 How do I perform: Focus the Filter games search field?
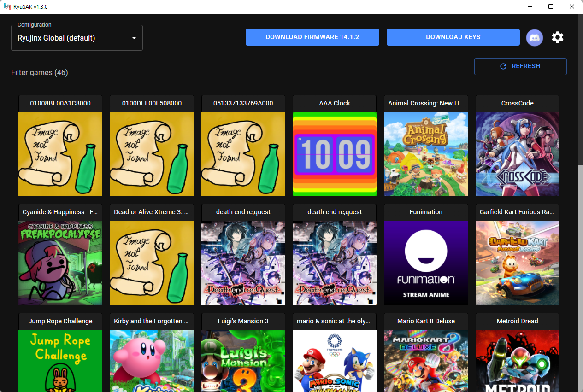coord(239,72)
